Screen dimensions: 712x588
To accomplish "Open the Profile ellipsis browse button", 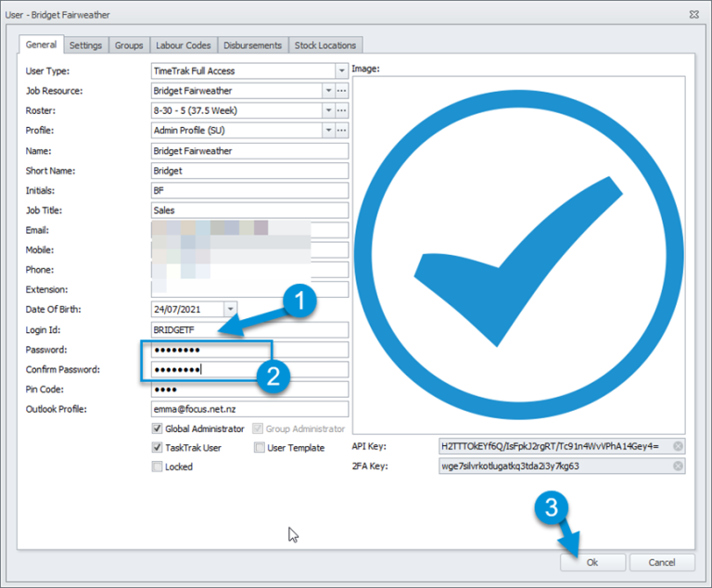I will pos(341,131).
